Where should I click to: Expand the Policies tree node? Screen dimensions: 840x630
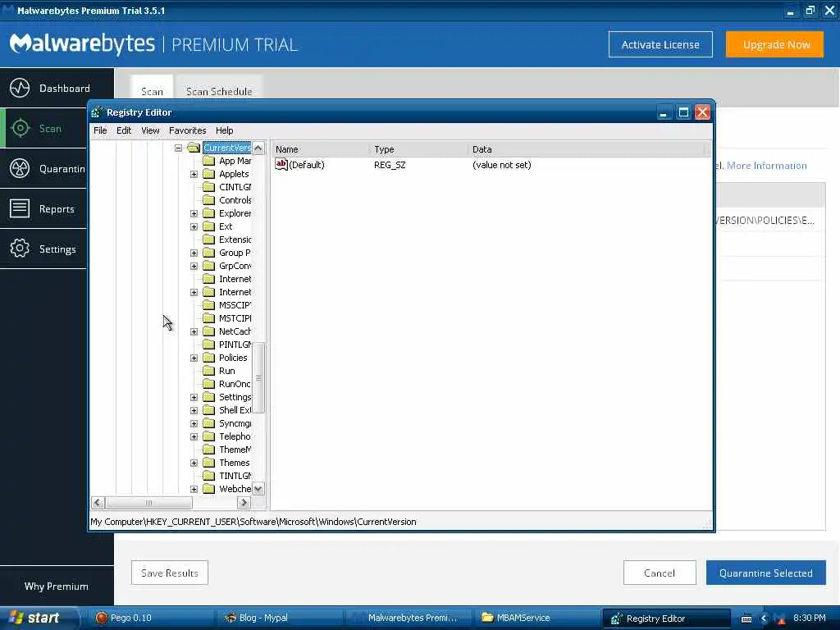click(194, 358)
